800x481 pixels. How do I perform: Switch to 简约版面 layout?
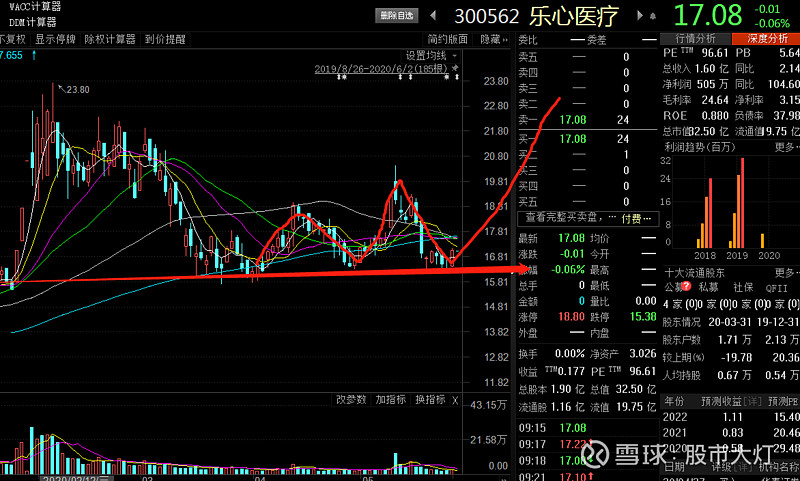pyautogui.click(x=447, y=39)
